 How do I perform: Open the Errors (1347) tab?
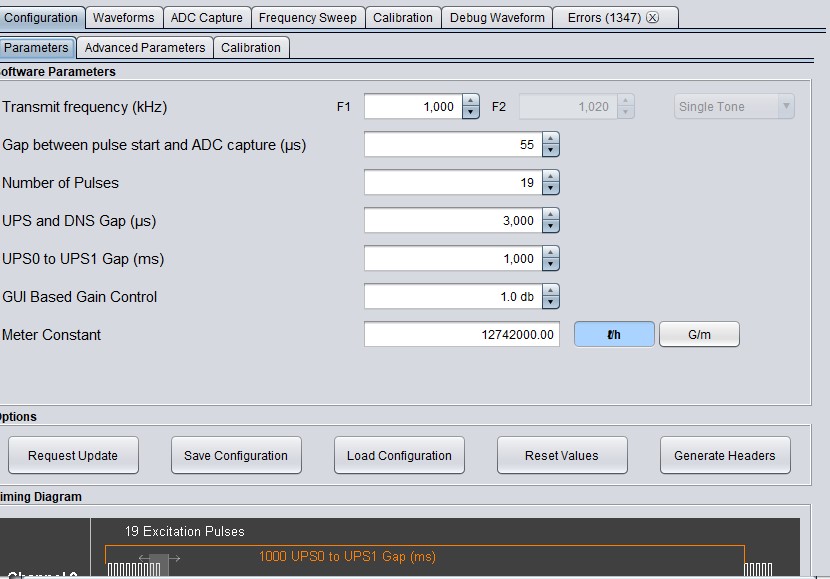click(604, 17)
